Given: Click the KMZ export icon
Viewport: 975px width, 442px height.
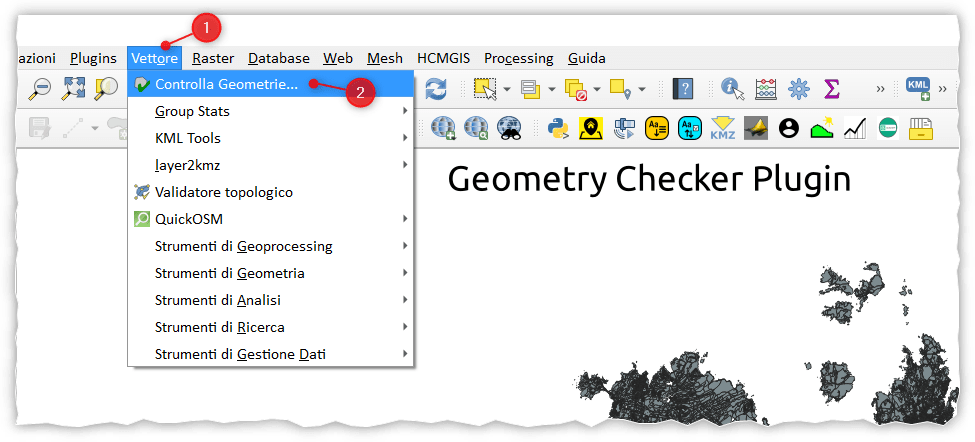Looking at the screenshot, I should point(722,127).
